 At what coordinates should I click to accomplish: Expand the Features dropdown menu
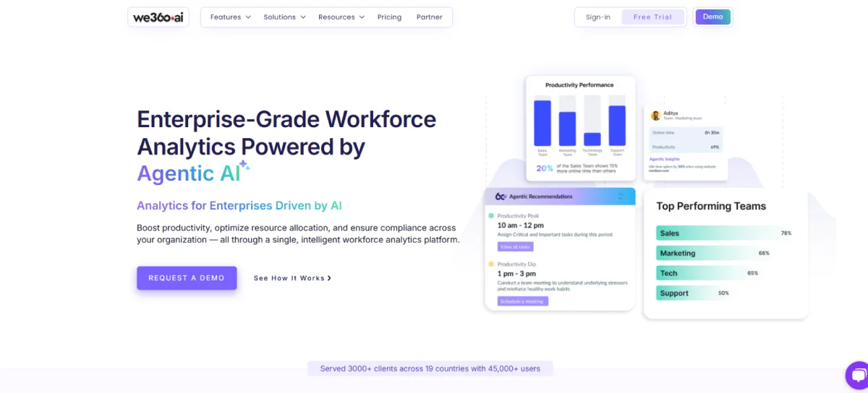coord(231,17)
